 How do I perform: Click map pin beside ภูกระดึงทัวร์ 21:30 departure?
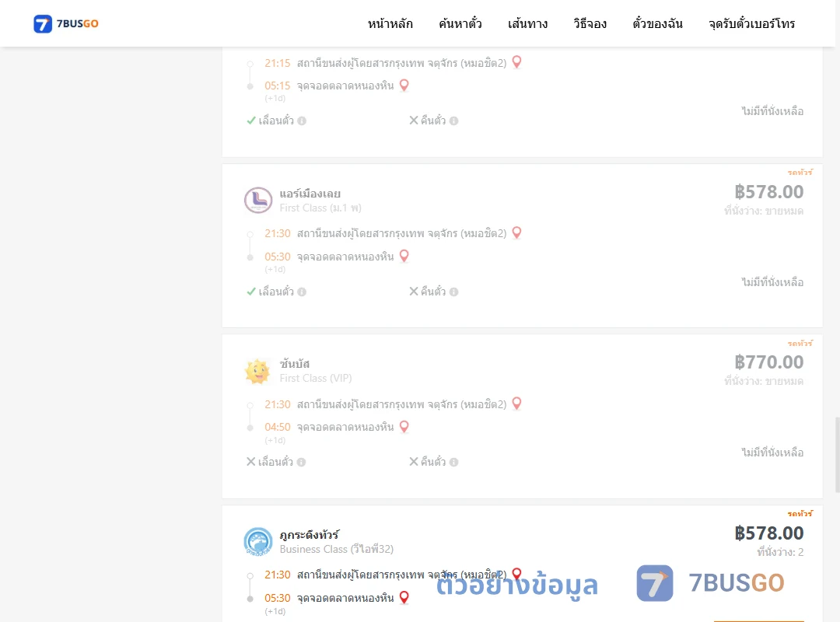pos(517,574)
